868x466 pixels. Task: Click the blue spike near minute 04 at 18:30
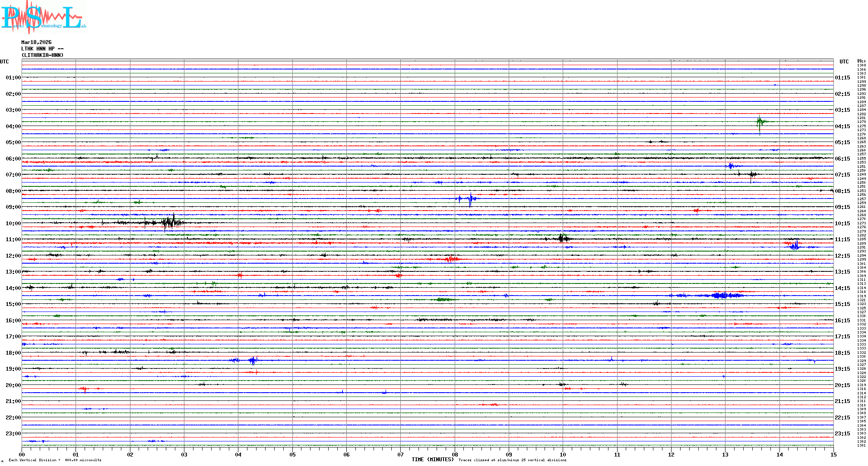pos(253,360)
